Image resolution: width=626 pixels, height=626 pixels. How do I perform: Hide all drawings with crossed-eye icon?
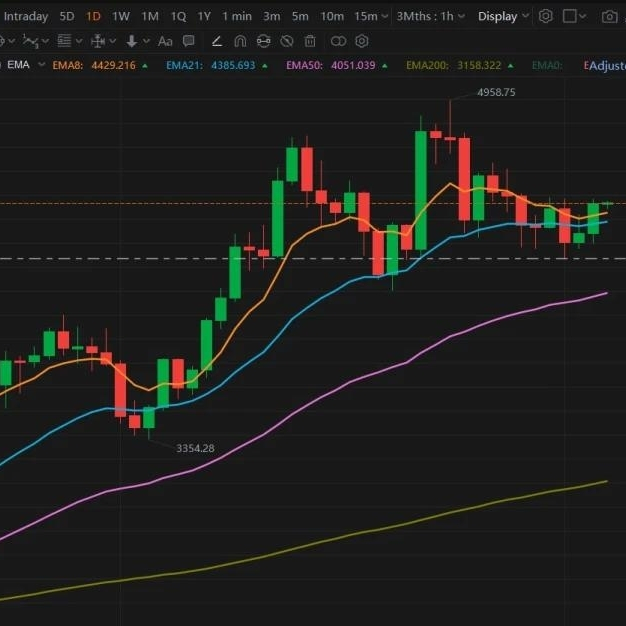point(287,41)
